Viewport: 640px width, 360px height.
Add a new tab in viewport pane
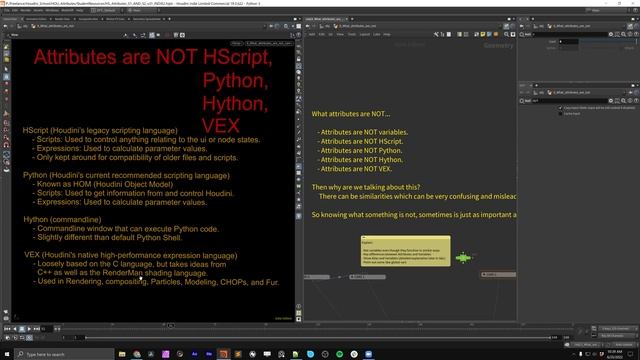tap(169, 19)
